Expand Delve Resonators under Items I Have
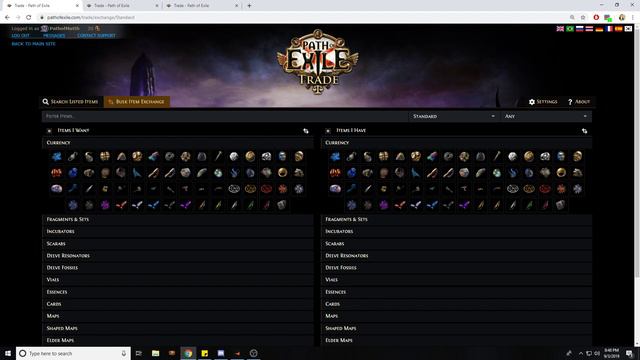Image resolution: width=640 pixels, height=360 pixels. pyautogui.click(x=456, y=256)
